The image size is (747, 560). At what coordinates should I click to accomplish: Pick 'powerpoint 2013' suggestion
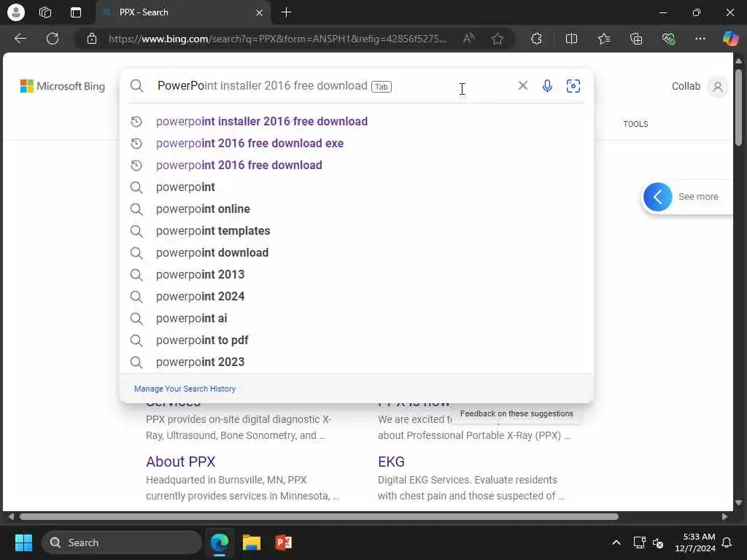[x=356, y=275]
